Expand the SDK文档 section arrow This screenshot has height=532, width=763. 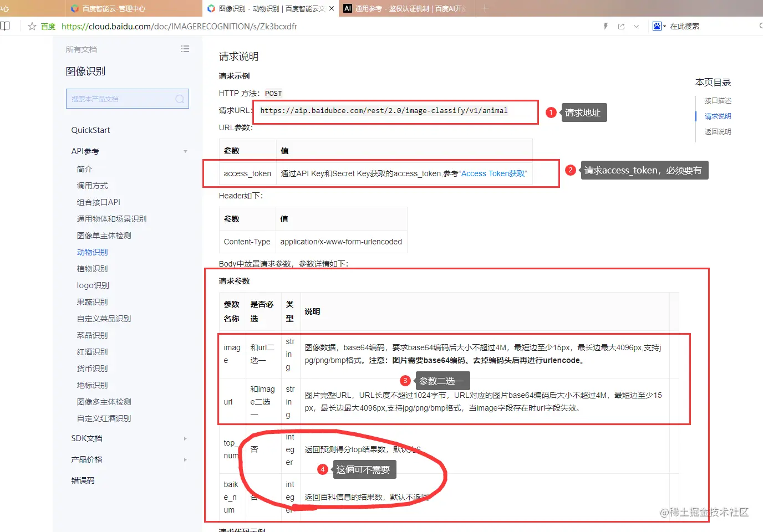point(185,438)
